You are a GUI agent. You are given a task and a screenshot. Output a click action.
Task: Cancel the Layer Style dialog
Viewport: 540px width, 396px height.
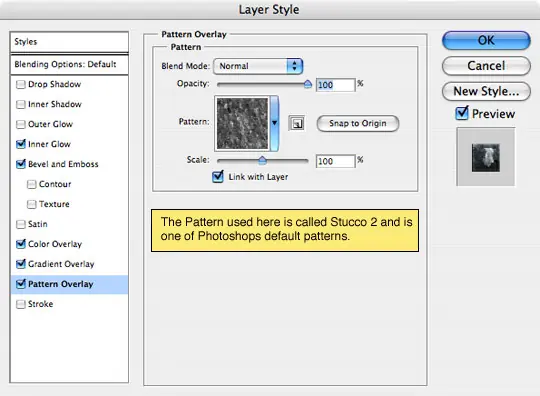click(486, 66)
